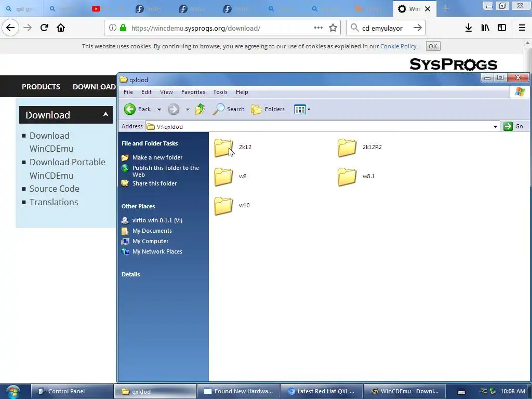Click Source Code link in sidebar
The width and height of the screenshot is (532, 399).
pos(54,189)
